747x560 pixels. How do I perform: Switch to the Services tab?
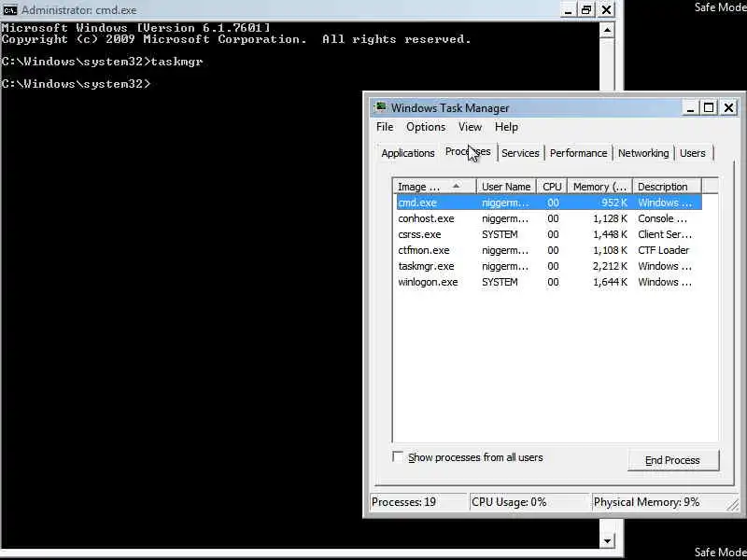point(520,153)
